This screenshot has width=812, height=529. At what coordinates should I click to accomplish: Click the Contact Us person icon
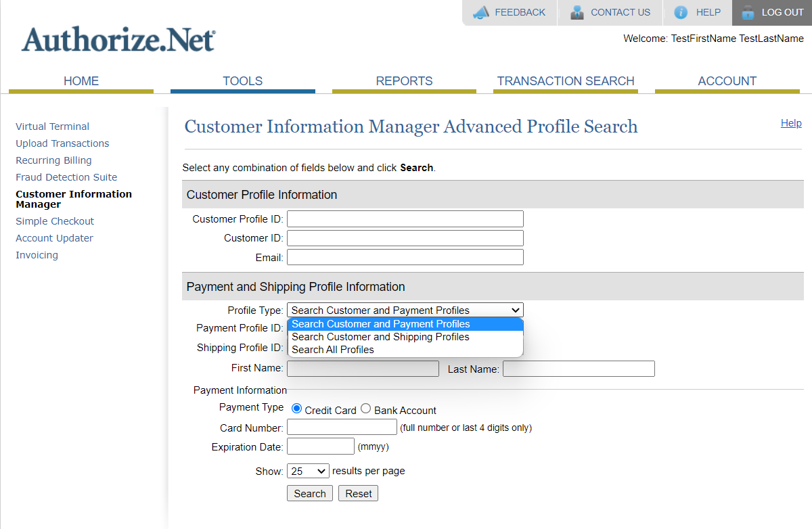(x=577, y=12)
